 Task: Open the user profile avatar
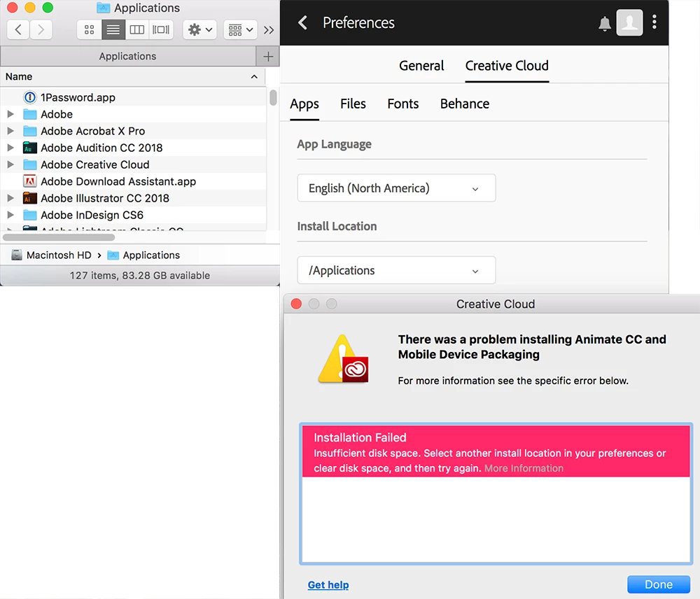(x=629, y=22)
